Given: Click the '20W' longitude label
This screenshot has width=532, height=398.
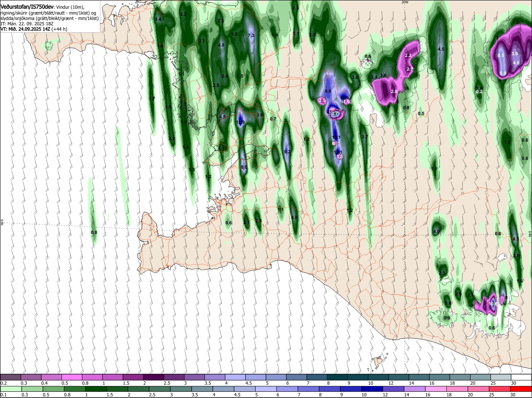Looking at the screenshot, I should [405, 2].
